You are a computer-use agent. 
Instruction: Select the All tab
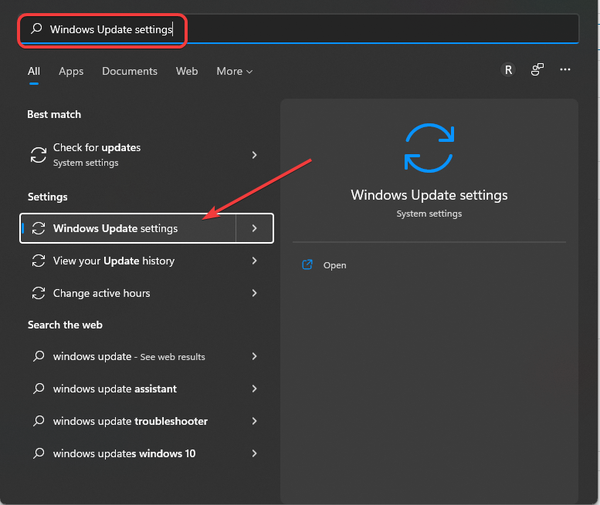tap(34, 71)
